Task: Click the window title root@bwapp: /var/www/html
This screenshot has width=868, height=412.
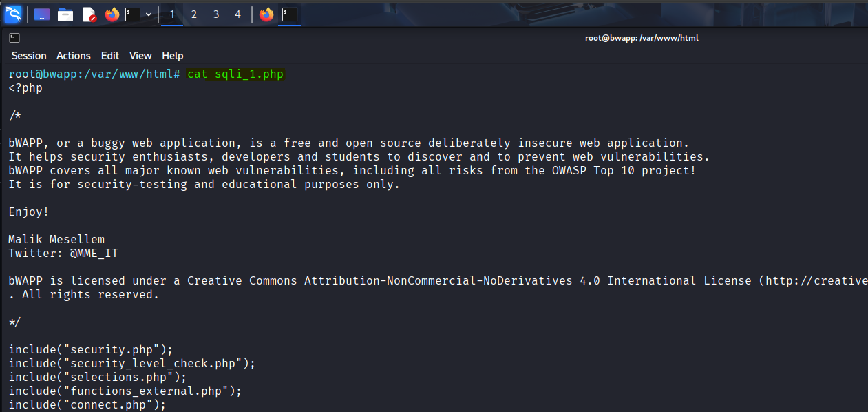Action: pos(642,38)
